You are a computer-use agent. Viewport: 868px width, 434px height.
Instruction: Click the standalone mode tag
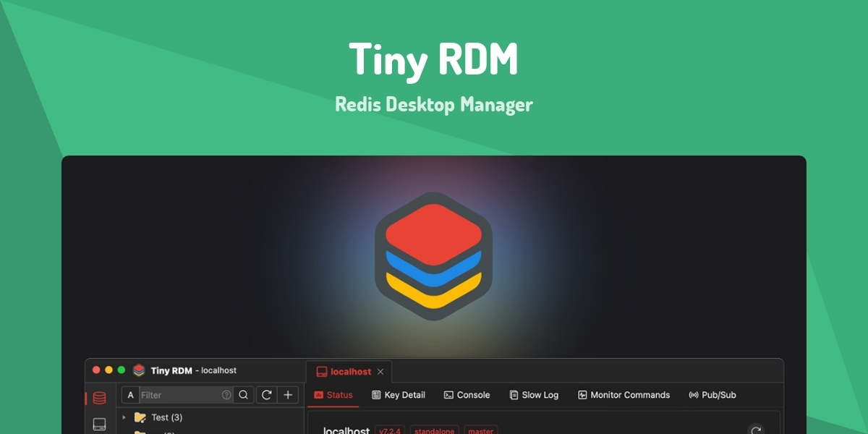pos(435,431)
